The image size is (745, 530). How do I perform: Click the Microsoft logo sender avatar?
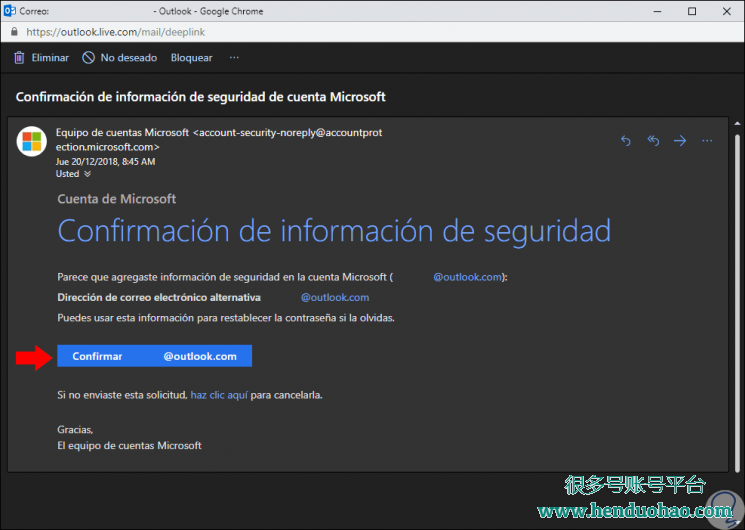32,141
